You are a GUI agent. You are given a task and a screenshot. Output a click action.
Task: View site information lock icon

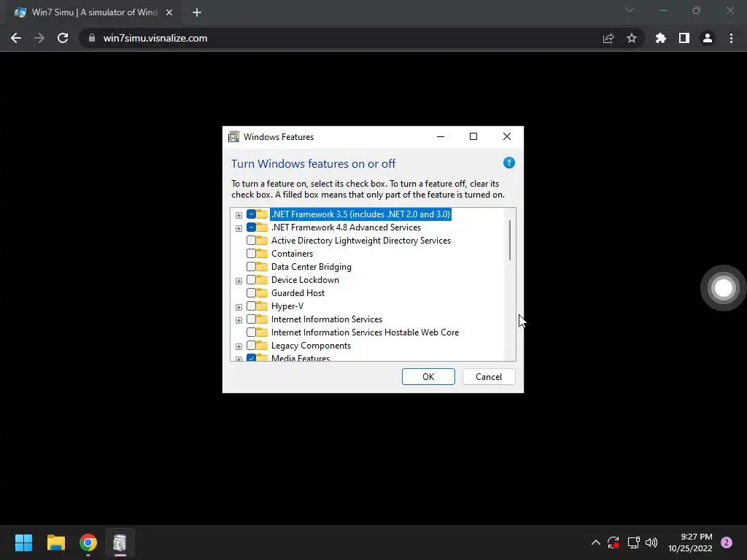(92, 38)
